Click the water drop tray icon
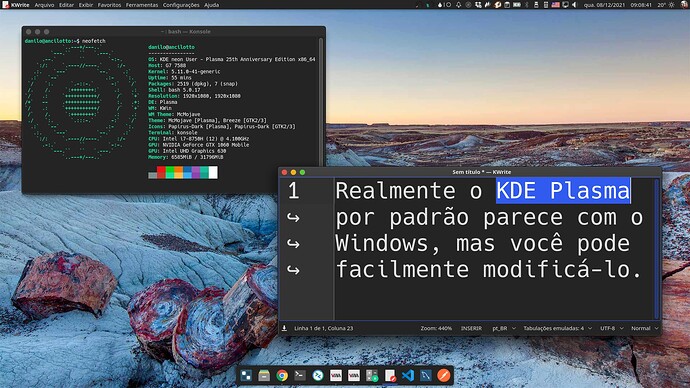This screenshot has width=690, height=388. (440, 5)
